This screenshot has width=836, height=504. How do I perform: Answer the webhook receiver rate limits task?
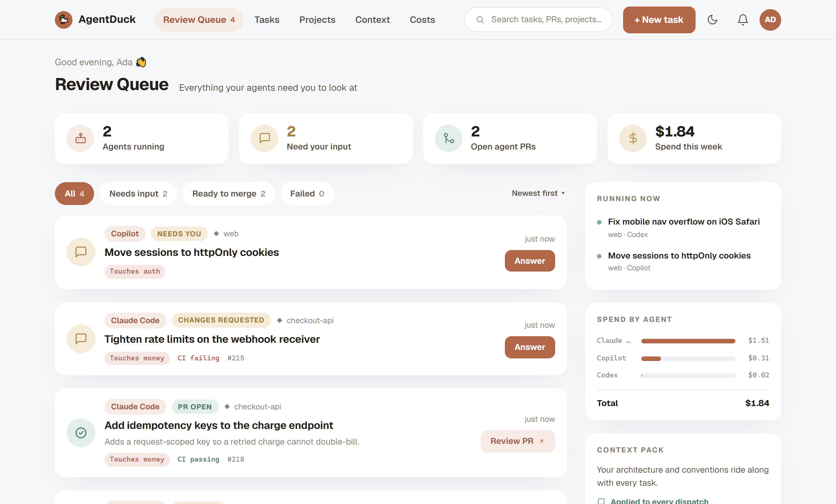530,347
